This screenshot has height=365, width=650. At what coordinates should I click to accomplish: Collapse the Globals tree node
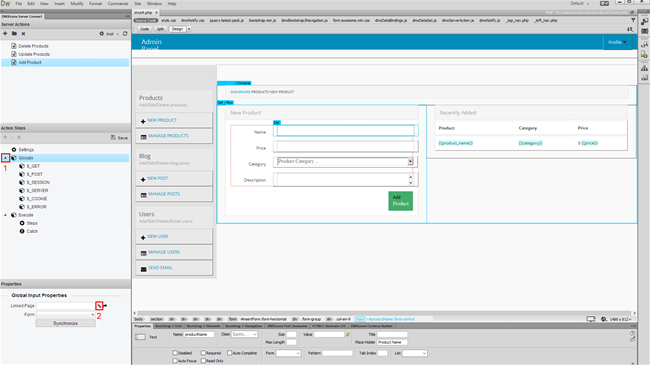click(5, 158)
